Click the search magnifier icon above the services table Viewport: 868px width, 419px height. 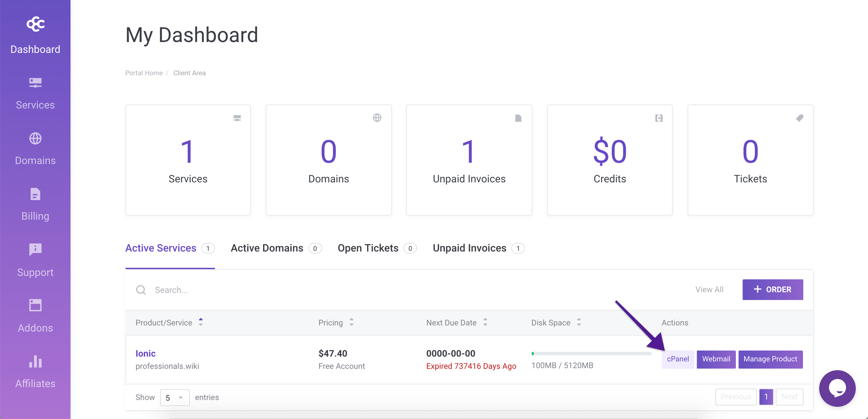(x=141, y=290)
